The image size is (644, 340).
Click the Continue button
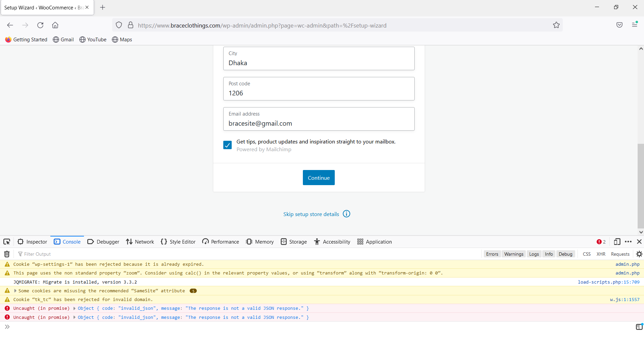coord(319,178)
